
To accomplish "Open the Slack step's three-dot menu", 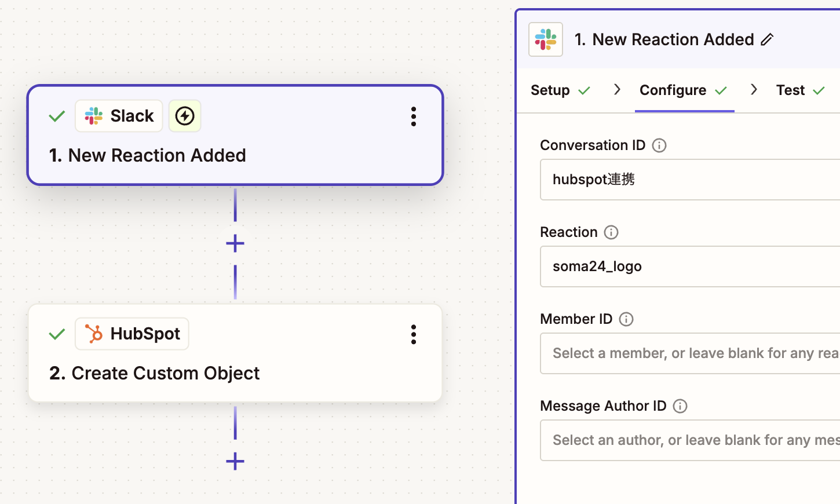I will coord(413,116).
